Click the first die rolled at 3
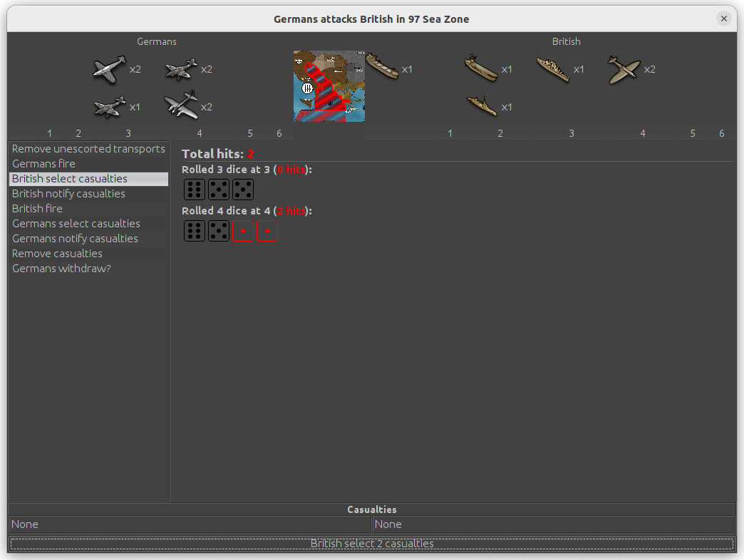This screenshot has width=744, height=560. 195,190
